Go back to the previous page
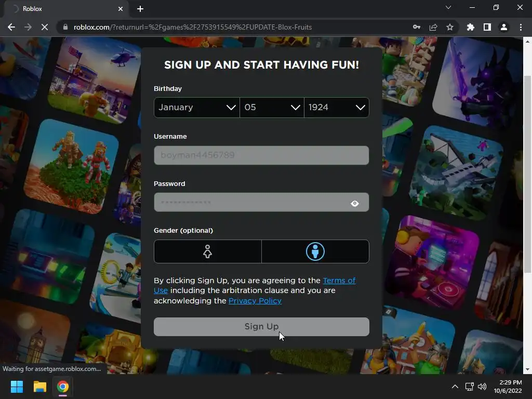Viewport: 532px width, 399px height. pyautogui.click(x=11, y=27)
